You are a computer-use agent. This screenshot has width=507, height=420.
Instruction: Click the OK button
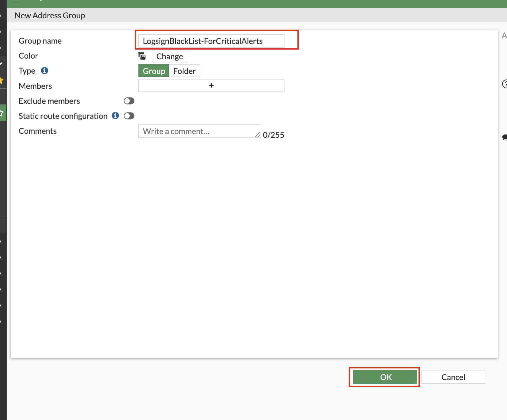pos(385,377)
